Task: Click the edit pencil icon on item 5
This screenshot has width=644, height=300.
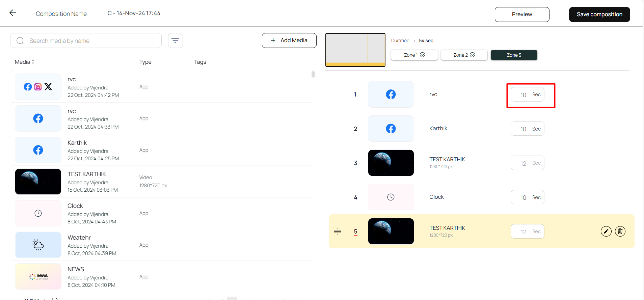Action: 606,231
